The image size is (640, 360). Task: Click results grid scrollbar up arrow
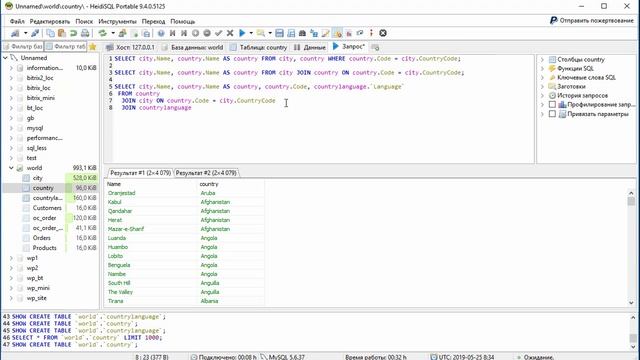[631, 193]
